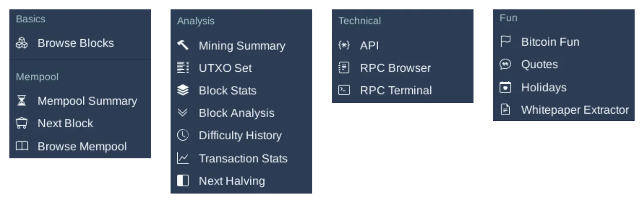This screenshot has height=203, width=644.
Task: Click the cubes icon beside Browse Blocks
Action: click(21, 43)
